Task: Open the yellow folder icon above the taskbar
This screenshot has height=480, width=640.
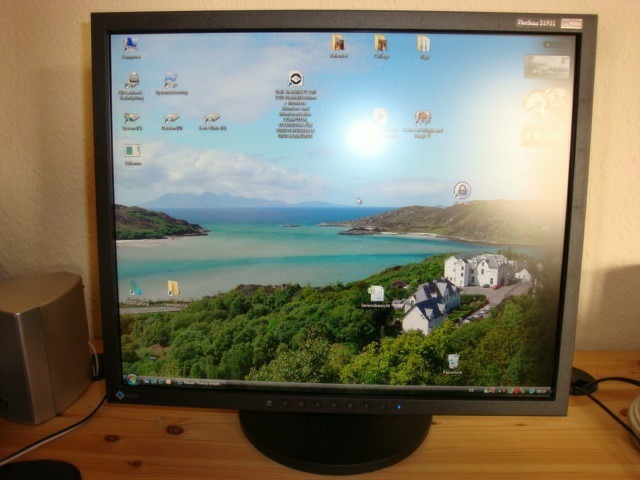Action: (173, 288)
